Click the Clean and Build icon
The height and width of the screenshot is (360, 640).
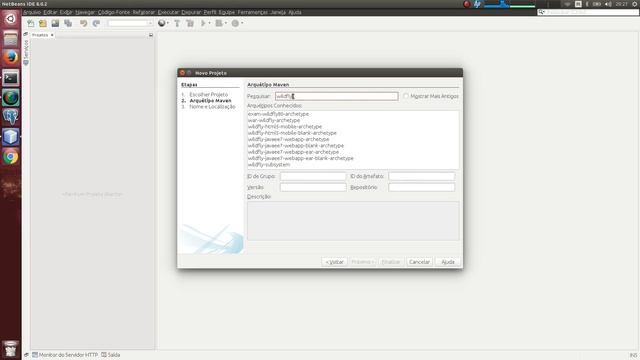coord(190,23)
